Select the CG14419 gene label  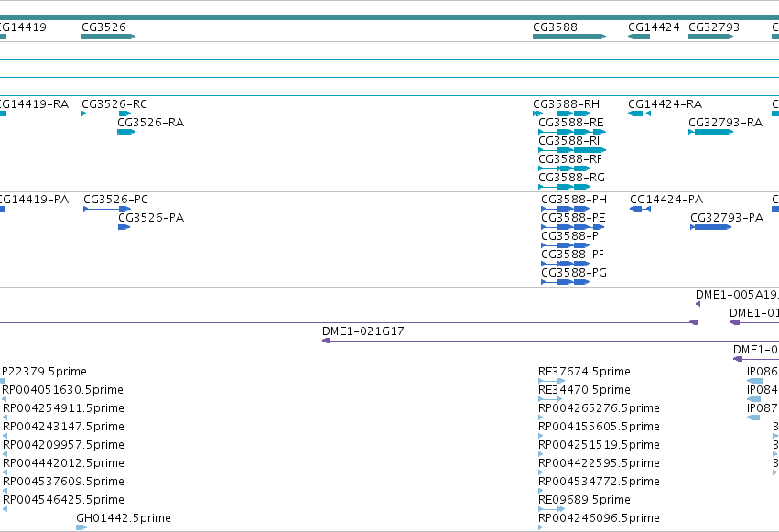[23, 27]
